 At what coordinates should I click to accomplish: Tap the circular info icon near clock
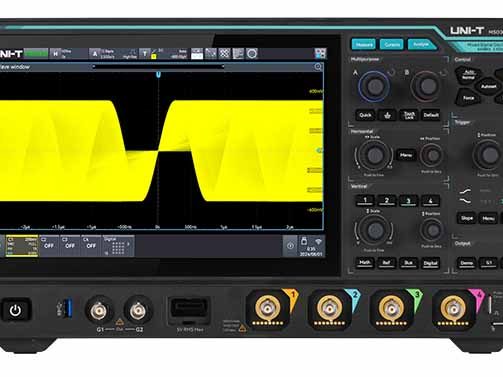290,246
